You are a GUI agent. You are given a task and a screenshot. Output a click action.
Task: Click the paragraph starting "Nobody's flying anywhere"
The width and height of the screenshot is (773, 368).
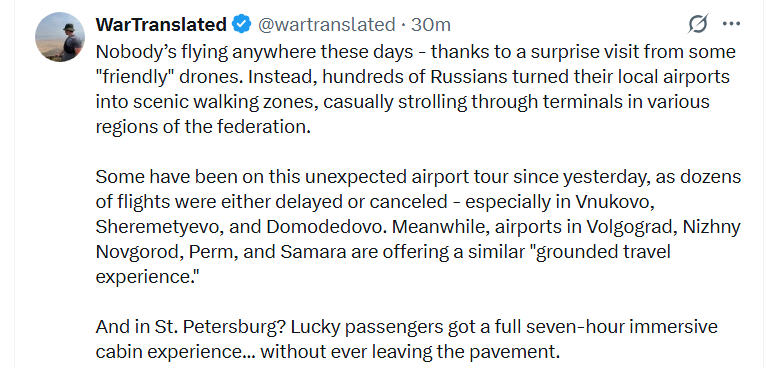(x=416, y=89)
